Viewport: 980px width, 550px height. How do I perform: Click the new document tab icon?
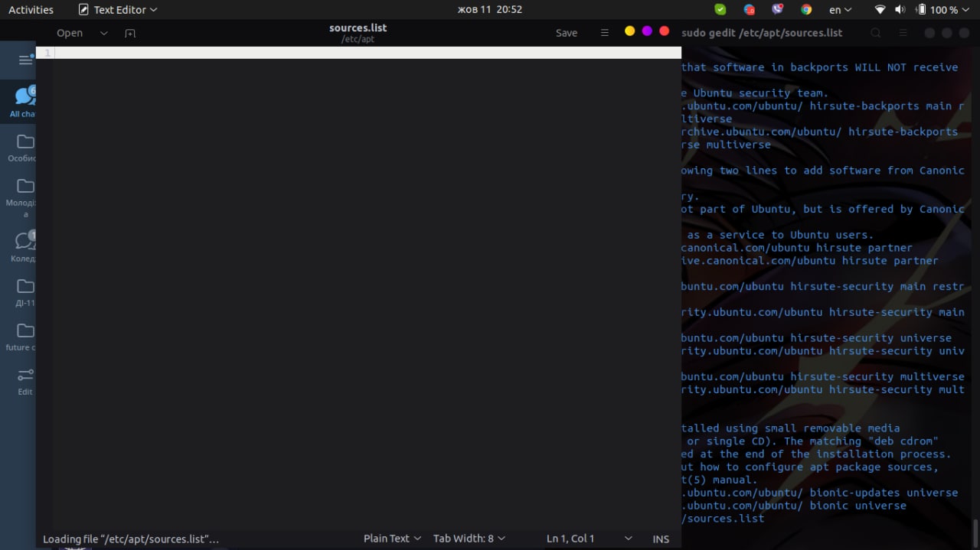[x=130, y=33]
